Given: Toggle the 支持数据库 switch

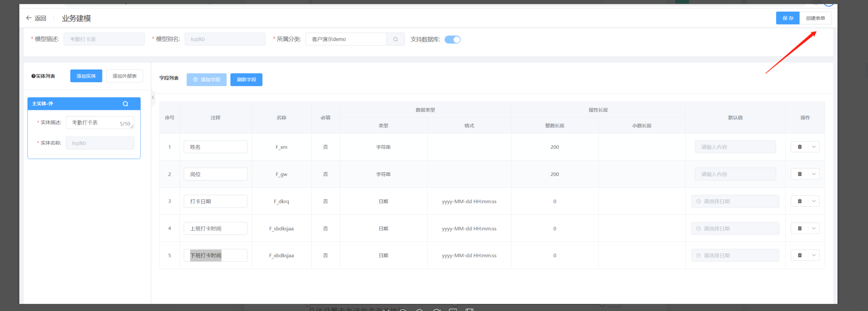Looking at the screenshot, I should 452,39.
